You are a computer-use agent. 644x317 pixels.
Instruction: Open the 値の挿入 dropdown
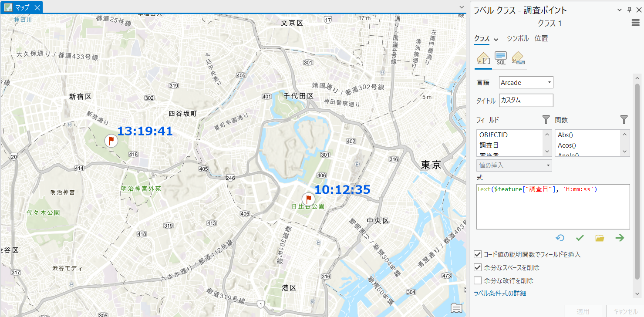tap(514, 165)
